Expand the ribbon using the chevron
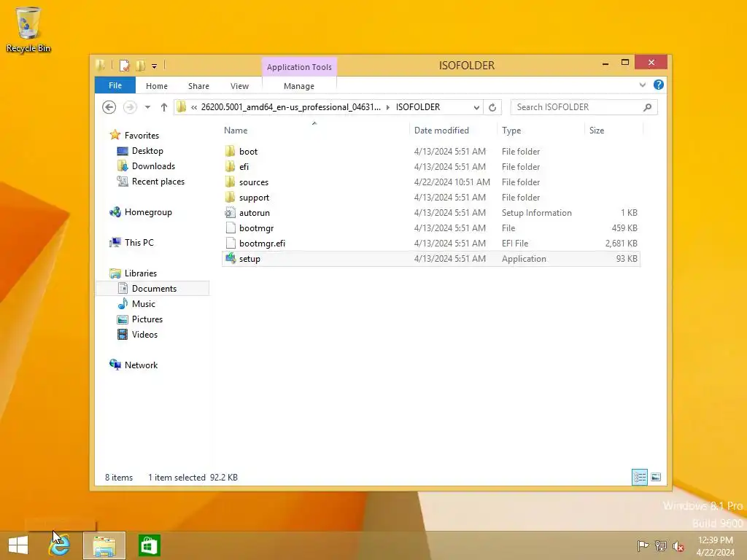Viewport: 747px width, 560px height. (x=642, y=85)
